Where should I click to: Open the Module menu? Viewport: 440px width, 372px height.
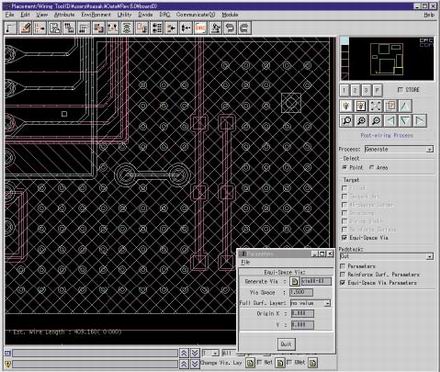coord(230,15)
